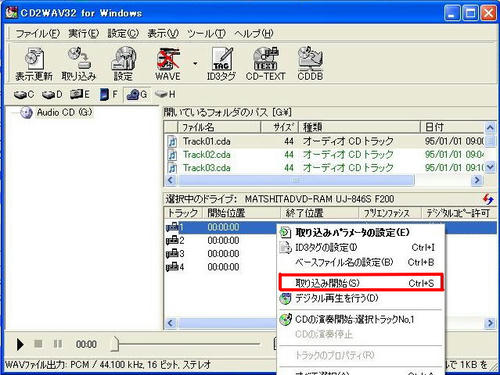Click the プリエンファシス column header
500x375 pixels.
390,213
